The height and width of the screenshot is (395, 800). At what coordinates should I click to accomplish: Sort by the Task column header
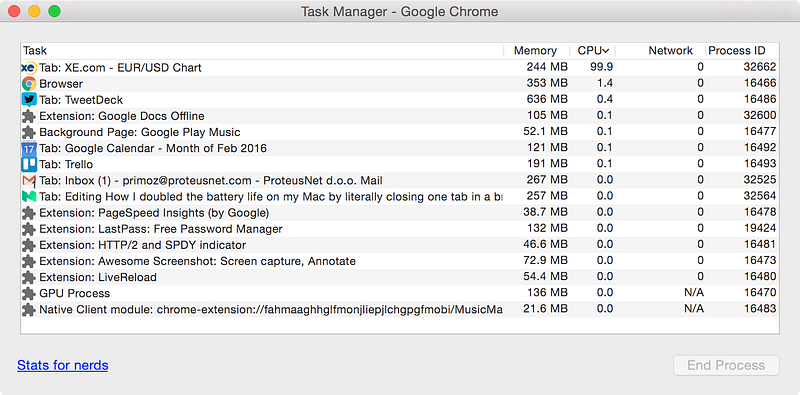pyautogui.click(x=262, y=51)
